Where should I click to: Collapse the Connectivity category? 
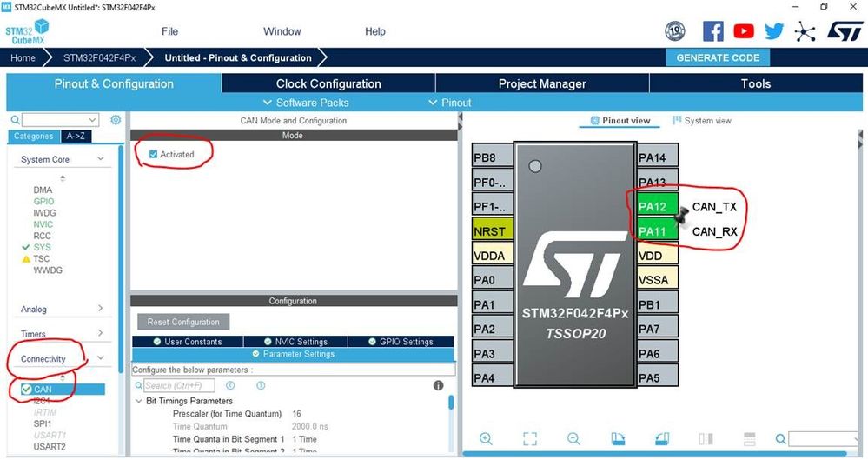pos(100,358)
